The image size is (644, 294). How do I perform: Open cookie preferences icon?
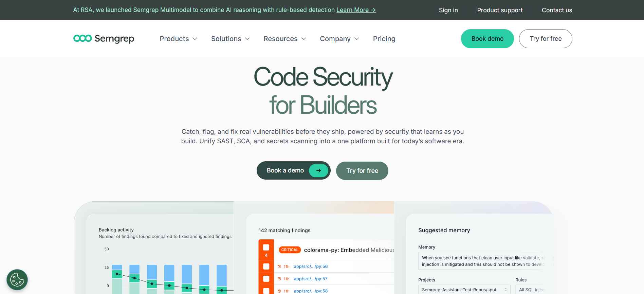17,280
